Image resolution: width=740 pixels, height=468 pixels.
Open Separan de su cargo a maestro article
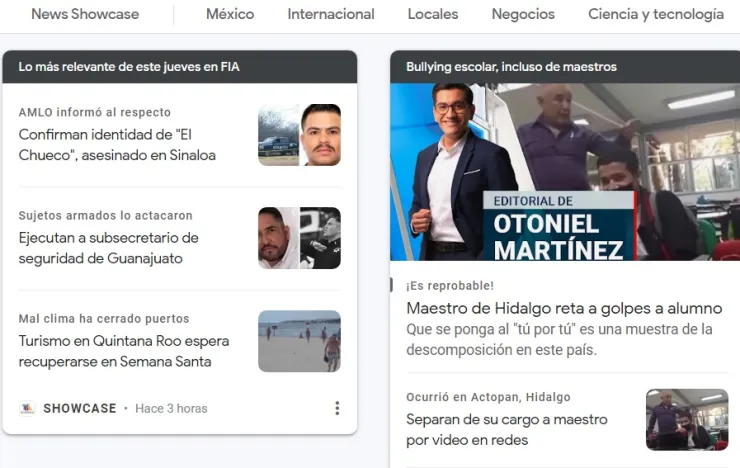coord(507,429)
